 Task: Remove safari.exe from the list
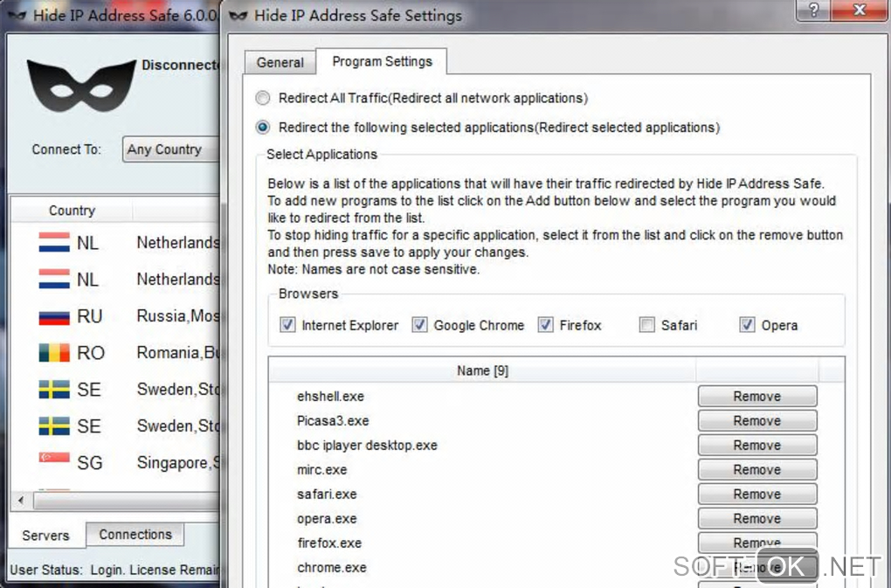tap(757, 494)
